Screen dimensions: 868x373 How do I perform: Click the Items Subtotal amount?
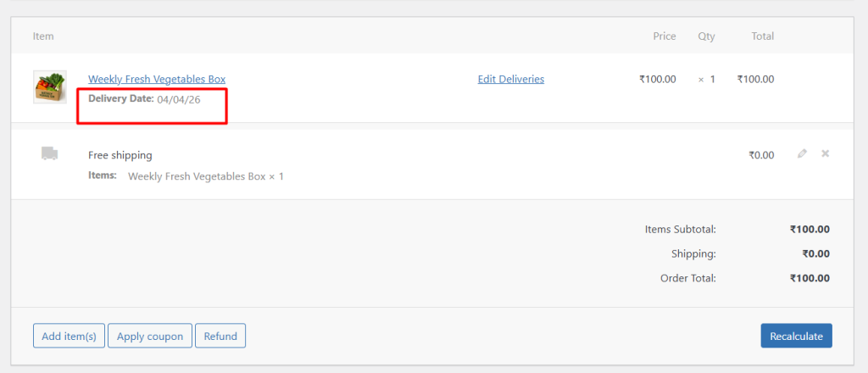pyautogui.click(x=810, y=229)
